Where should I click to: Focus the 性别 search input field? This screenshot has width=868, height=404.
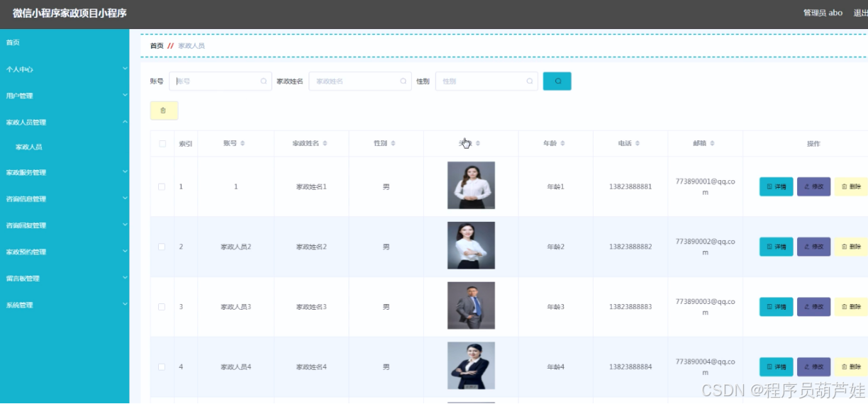coord(486,82)
